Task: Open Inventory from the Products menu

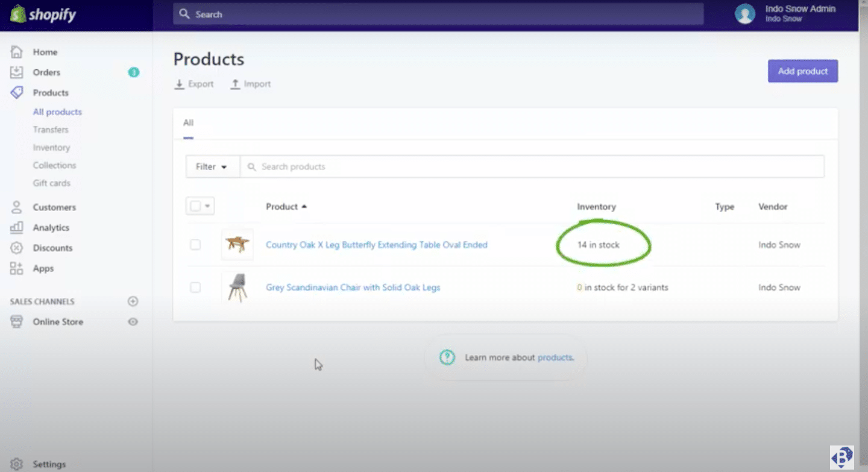Action: 51,147
